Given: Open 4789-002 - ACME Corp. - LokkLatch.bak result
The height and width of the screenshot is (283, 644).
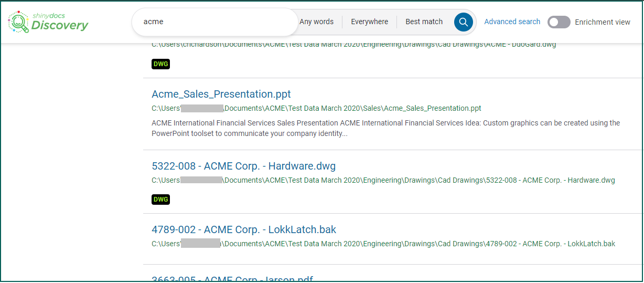Looking at the screenshot, I should point(244,230).
